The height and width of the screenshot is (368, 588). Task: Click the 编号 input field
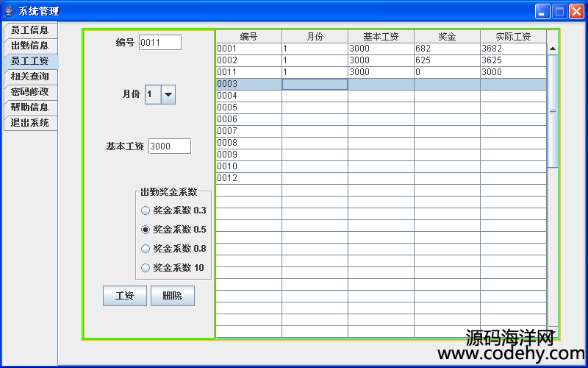coord(160,43)
